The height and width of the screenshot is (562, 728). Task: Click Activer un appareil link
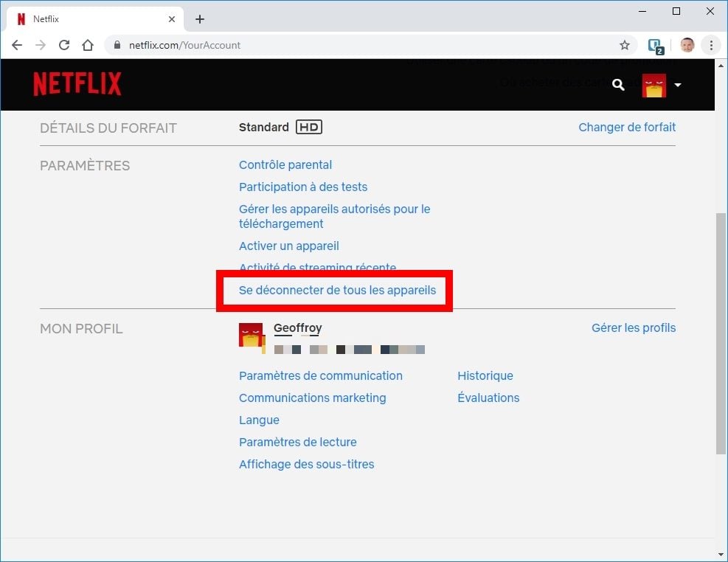pos(289,246)
